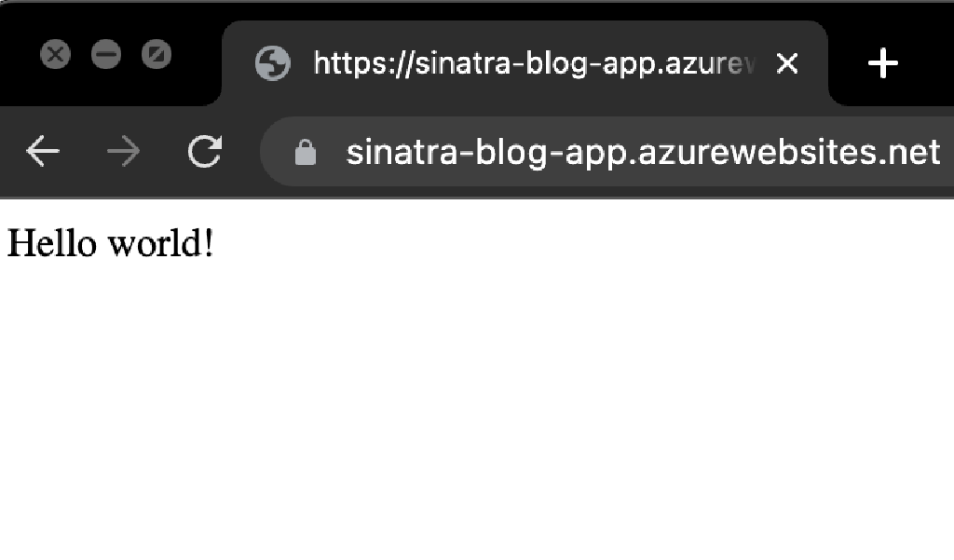Click the red close traffic light
Viewport: 954px width, 560px height.
pyautogui.click(x=56, y=54)
